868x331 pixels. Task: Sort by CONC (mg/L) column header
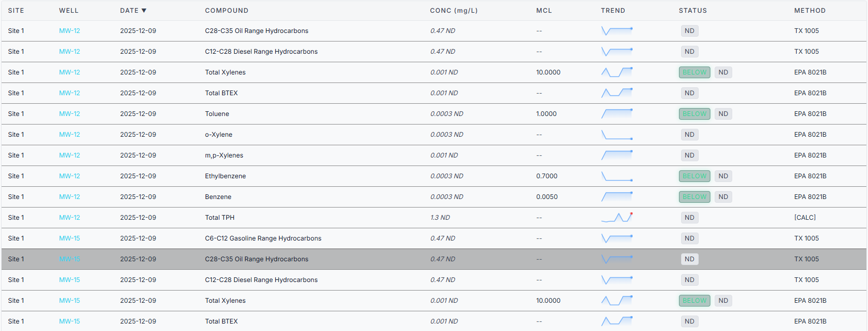pyautogui.click(x=454, y=11)
